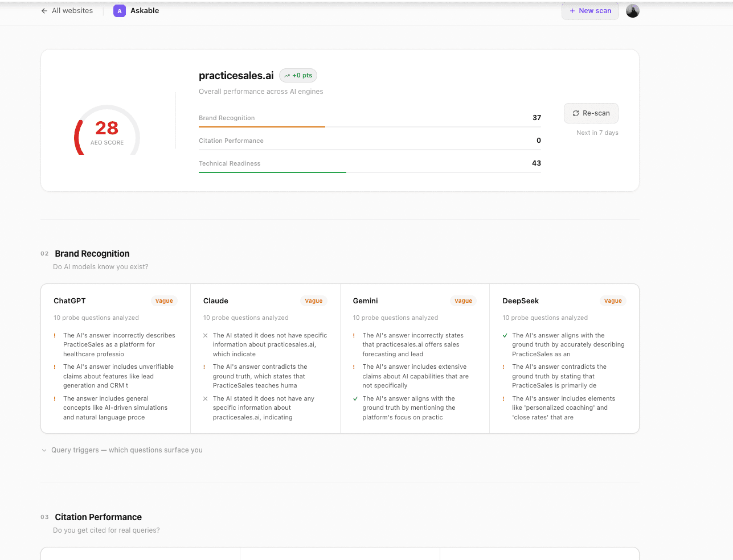Viewport: 733px width, 560px height.
Task: Click 'Next in 7 days' text
Action: [597, 133]
